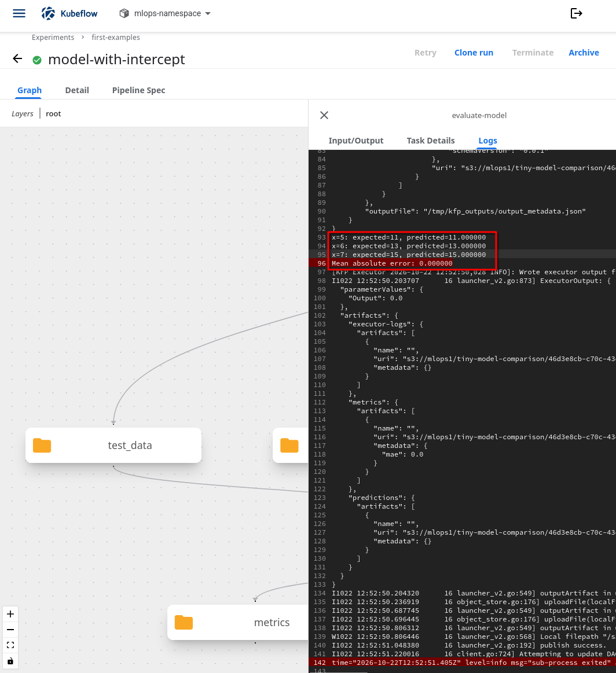Screen dimensions: 616x673
Task: Click the partially hidden artifact folder icon
Action: click(289, 446)
